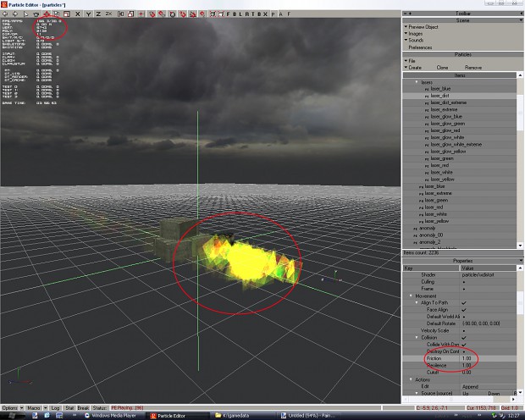Toggle the red grid snap icon

coord(141,14)
